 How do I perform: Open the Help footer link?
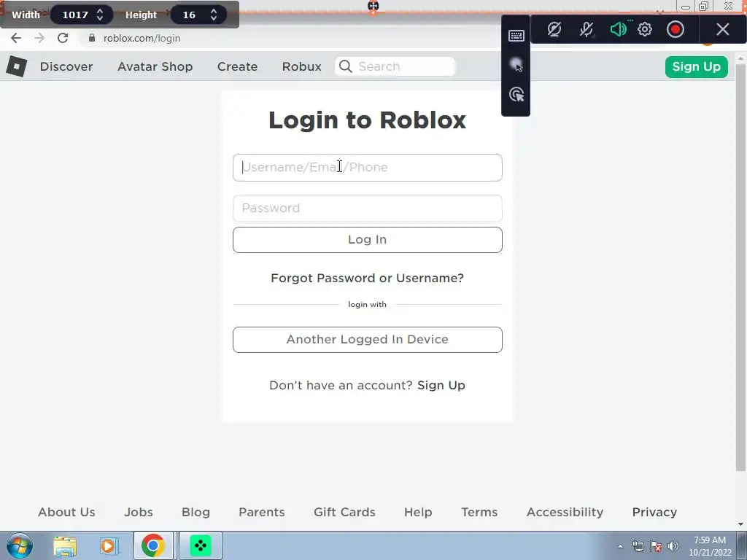(418, 512)
